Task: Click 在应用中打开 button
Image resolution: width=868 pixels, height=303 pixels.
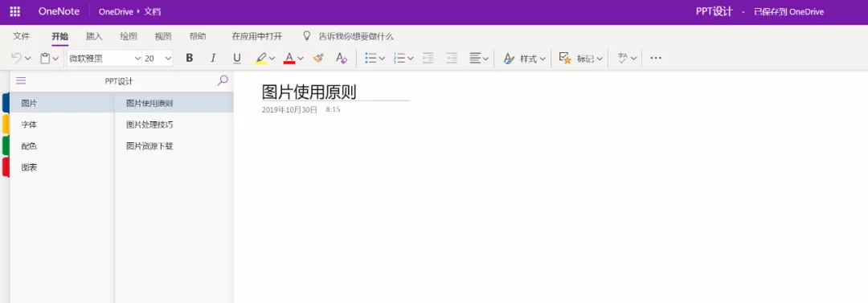Action: click(257, 36)
